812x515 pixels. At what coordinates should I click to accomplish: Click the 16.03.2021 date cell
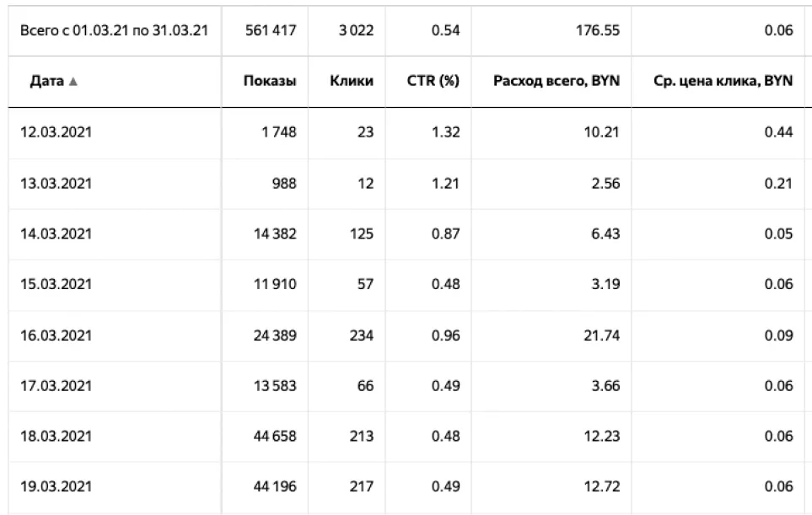click(x=56, y=335)
